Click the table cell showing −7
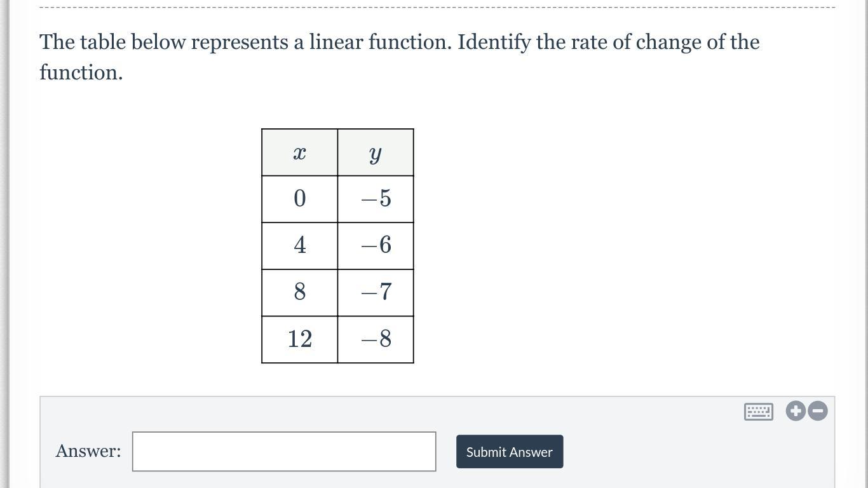The width and height of the screenshot is (868, 488). [x=376, y=292]
